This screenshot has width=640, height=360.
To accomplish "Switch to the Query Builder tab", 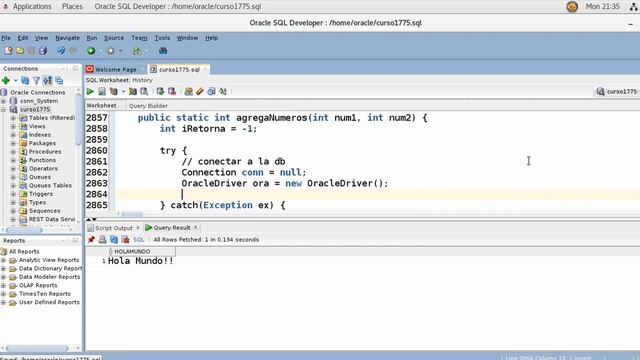I will pos(148,106).
